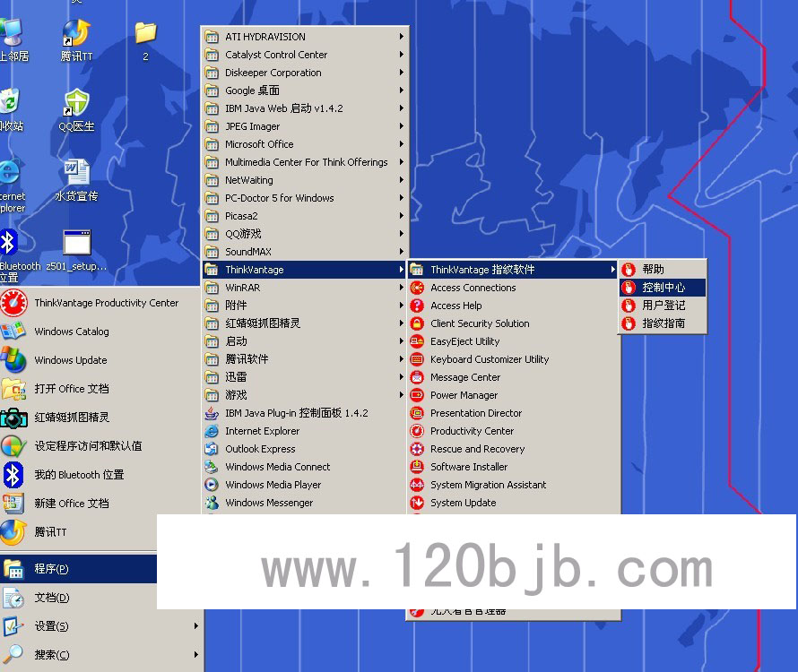Choose 打开 Office 文档 in Start menu
The height and width of the screenshot is (672, 798).
(100, 389)
